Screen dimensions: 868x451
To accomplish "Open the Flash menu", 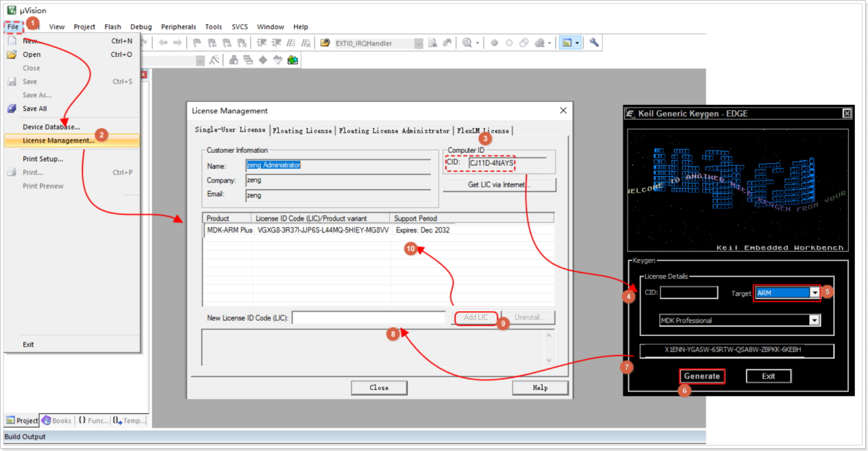I will [x=113, y=27].
